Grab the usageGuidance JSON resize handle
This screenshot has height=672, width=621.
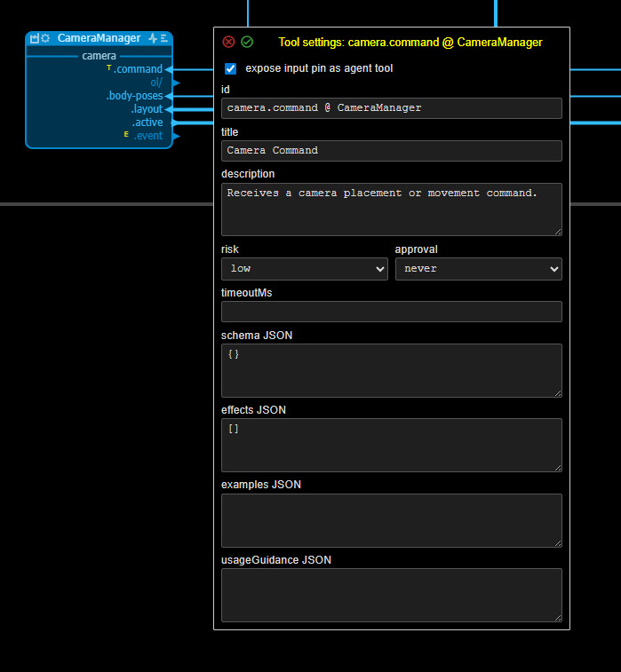tap(558, 618)
